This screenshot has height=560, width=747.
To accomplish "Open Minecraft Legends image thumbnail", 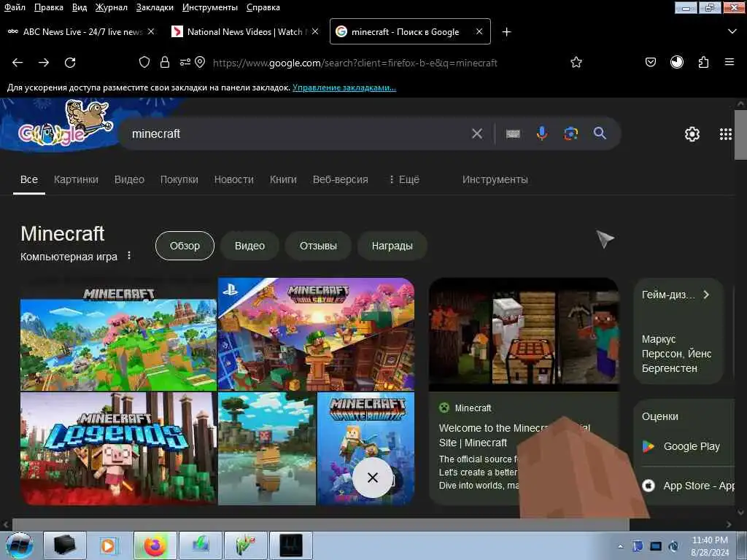I will [118, 448].
